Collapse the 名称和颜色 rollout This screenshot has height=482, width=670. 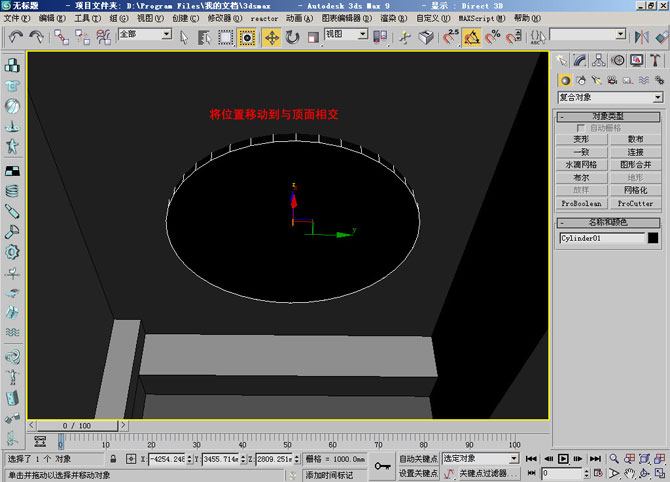pos(608,223)
